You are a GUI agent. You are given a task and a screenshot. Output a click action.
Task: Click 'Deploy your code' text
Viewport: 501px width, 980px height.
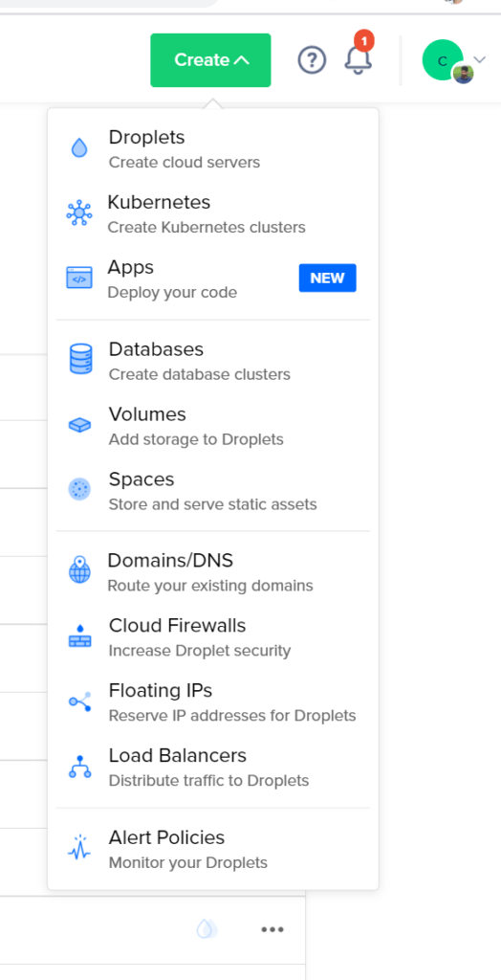(172, 293)
